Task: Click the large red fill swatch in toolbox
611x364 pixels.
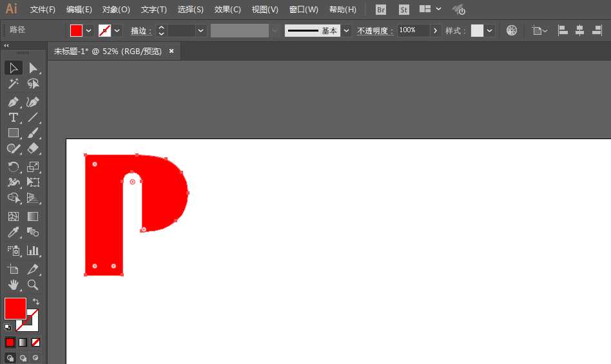Action: coord(15,308)
